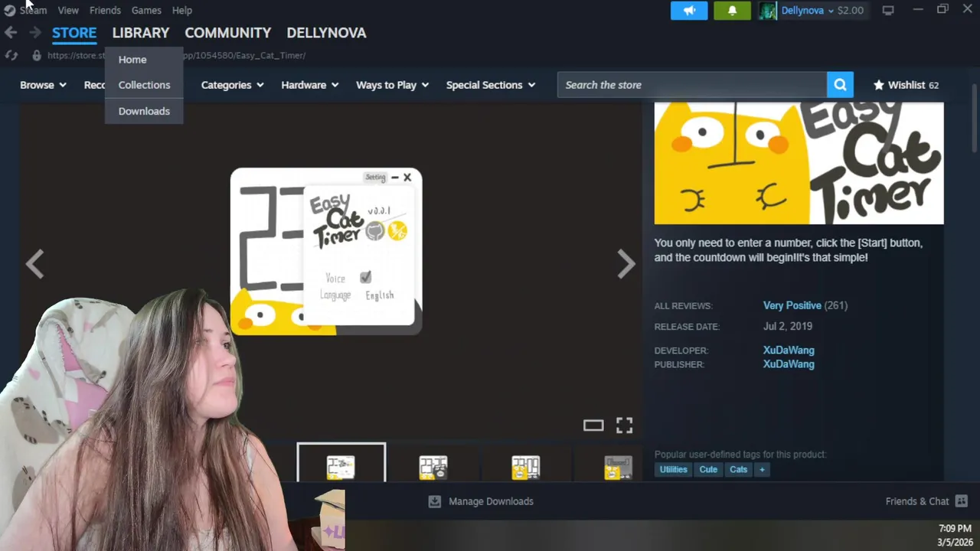The height and width of the screenshot is (551, 980).
Task: Select Downloads from the Library dropdown
Action: pyautogui.click(x=144, y=111)
